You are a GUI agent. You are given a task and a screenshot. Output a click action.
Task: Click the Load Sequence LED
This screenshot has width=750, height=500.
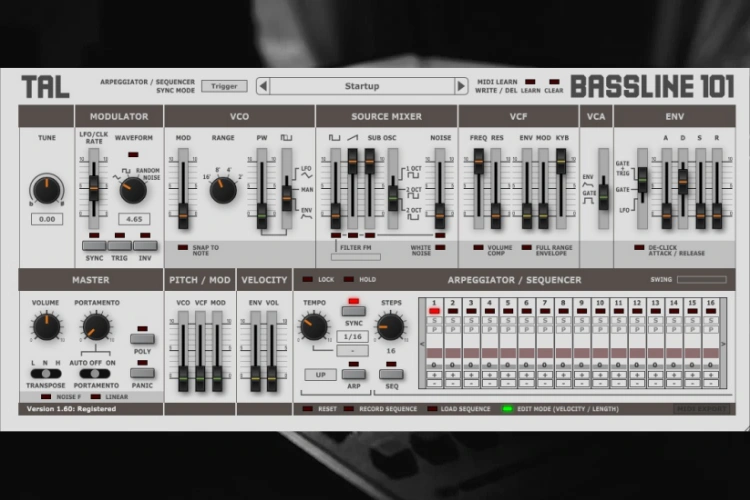coord(432,409)
